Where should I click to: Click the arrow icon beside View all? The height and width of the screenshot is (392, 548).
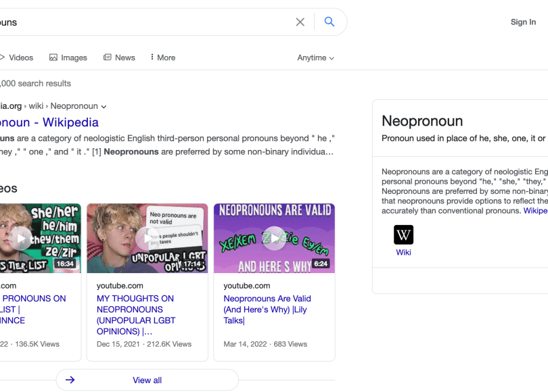(70, 380)
